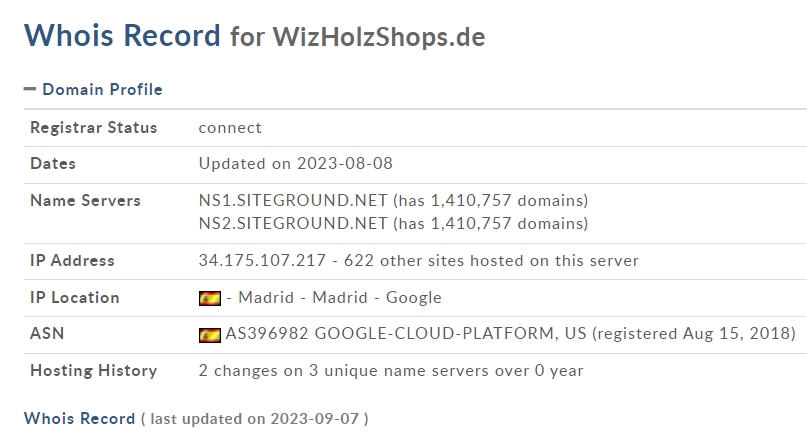Click the Spain flag icon in IP Location

[210, 298]
